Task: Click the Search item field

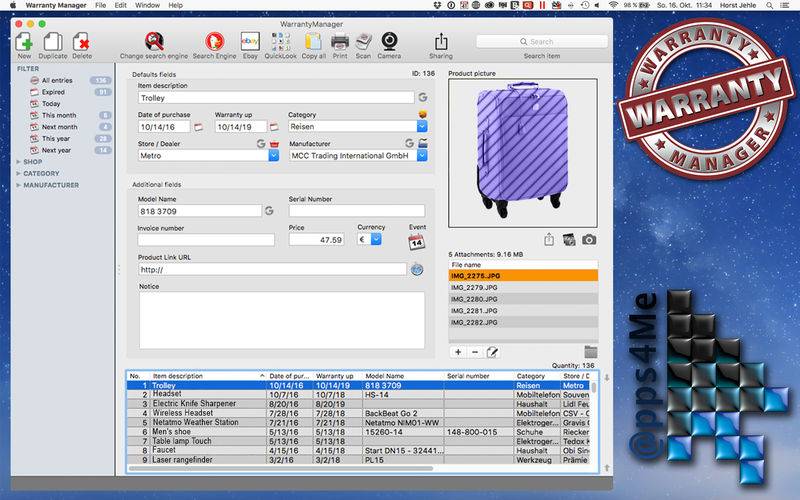Action: (542, 41)
